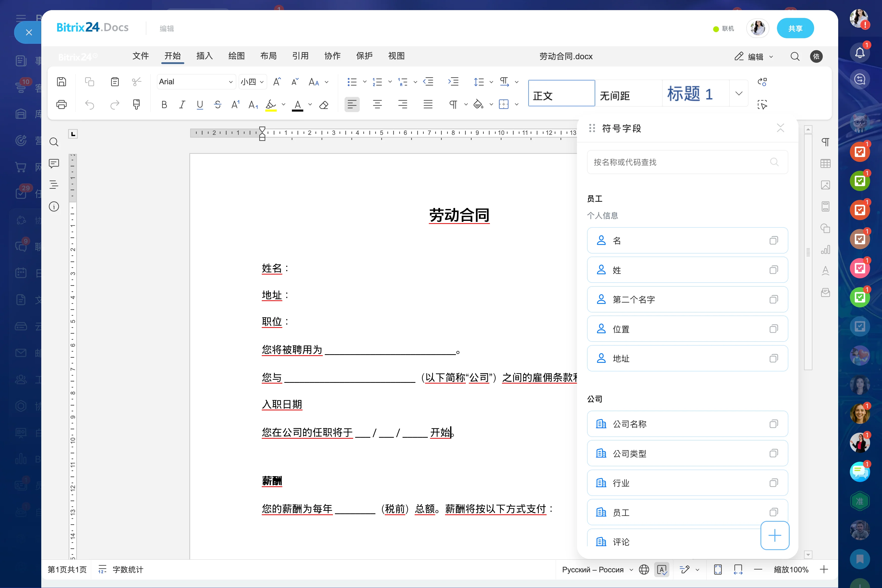Screen dimensions: 882x588
Task: Open the notifications bell in Bitrix sidebar
Action: click(859, 52)
